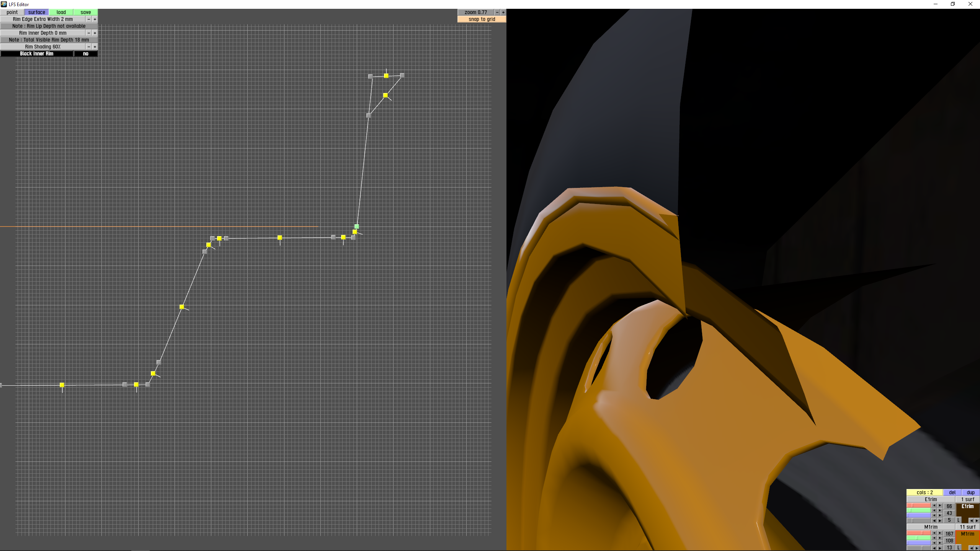980x551 pixels.
Task: Toggle the snap to grid option
Action: click(482, 19)
